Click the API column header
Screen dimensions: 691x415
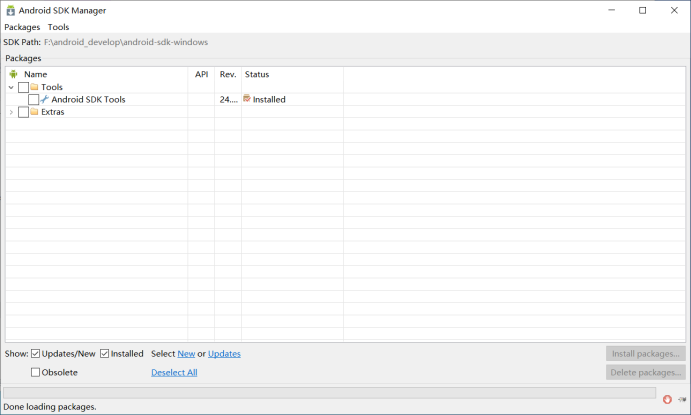point(201,74)
